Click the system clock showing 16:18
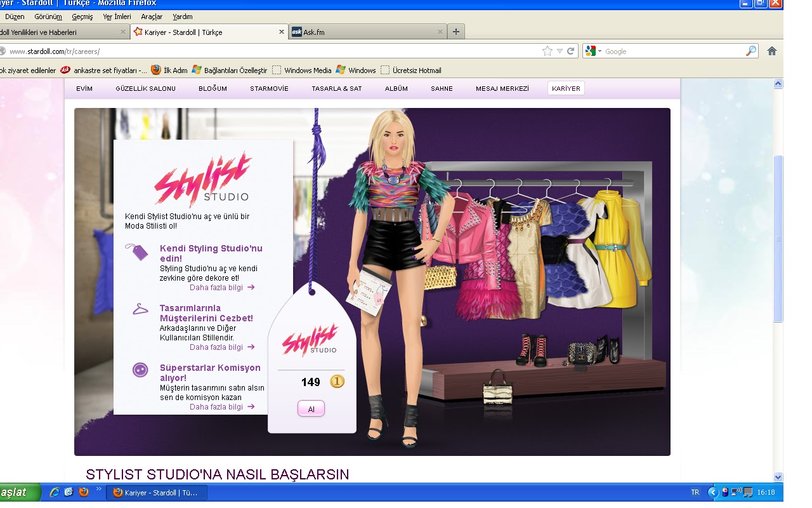 [766, 493]
